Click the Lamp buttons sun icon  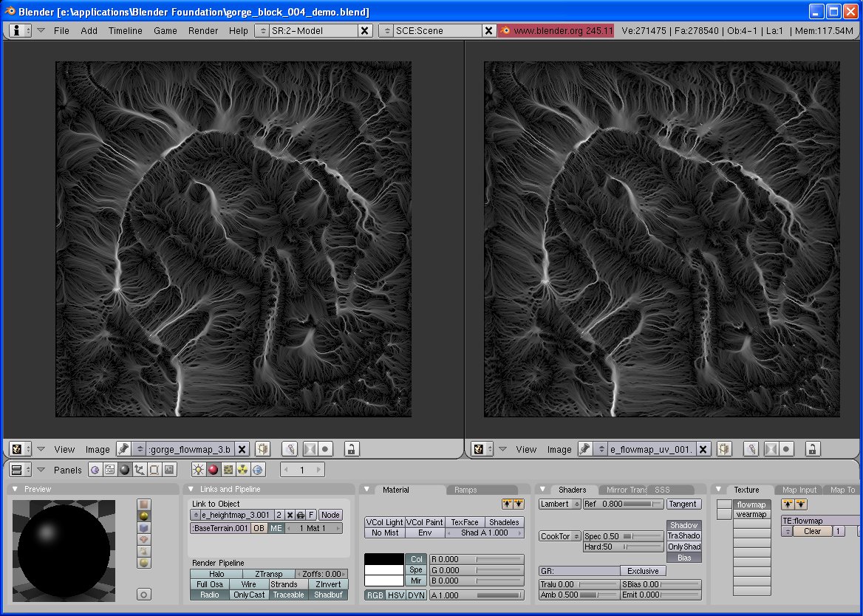[198, 470]
